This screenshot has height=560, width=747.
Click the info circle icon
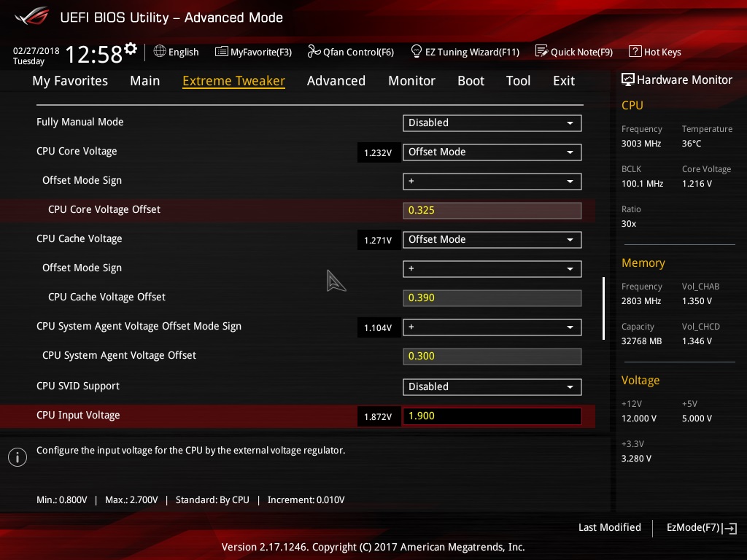pos(18,457)
